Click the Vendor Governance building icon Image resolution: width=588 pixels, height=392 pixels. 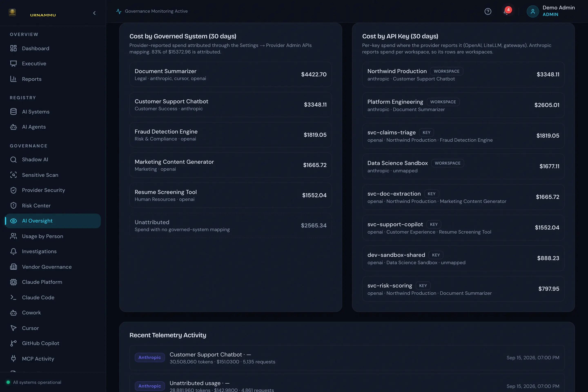point(13,267)
